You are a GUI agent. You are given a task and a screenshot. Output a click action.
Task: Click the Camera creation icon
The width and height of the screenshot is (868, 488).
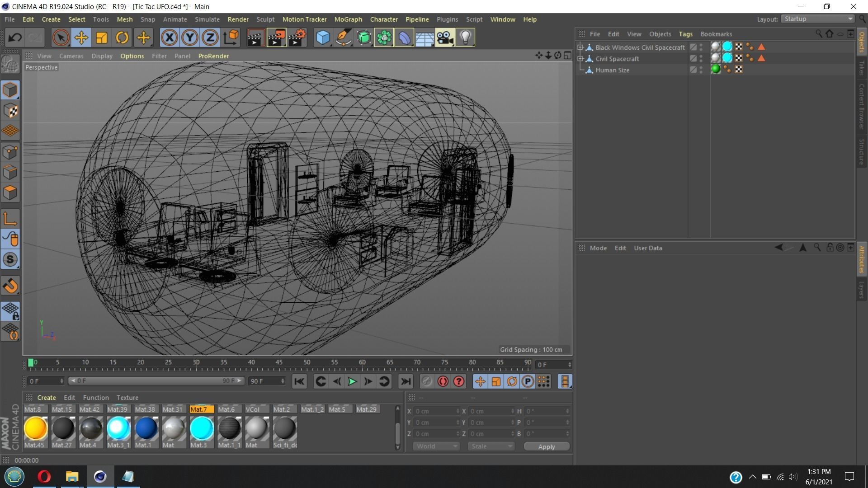(444, 38)
